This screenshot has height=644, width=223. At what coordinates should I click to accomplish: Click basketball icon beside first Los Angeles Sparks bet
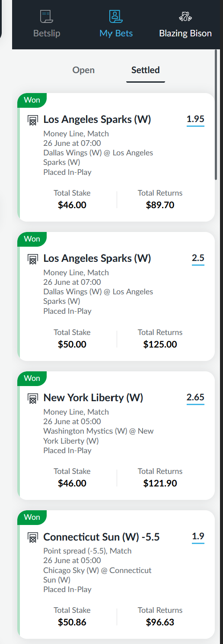[33, 120]
